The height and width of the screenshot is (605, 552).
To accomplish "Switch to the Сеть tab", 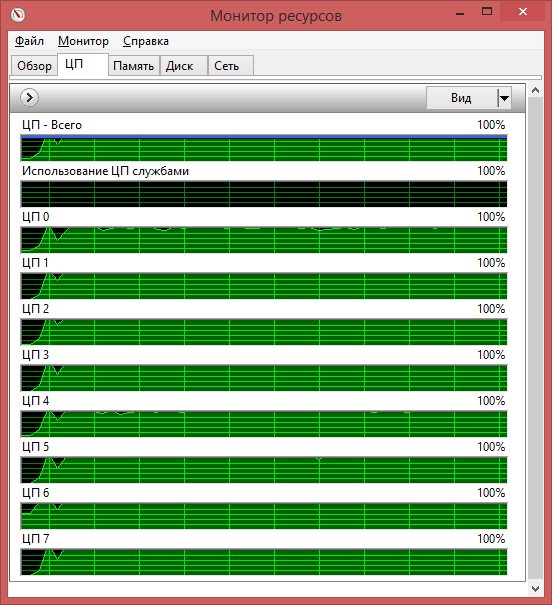I will 231,66.
